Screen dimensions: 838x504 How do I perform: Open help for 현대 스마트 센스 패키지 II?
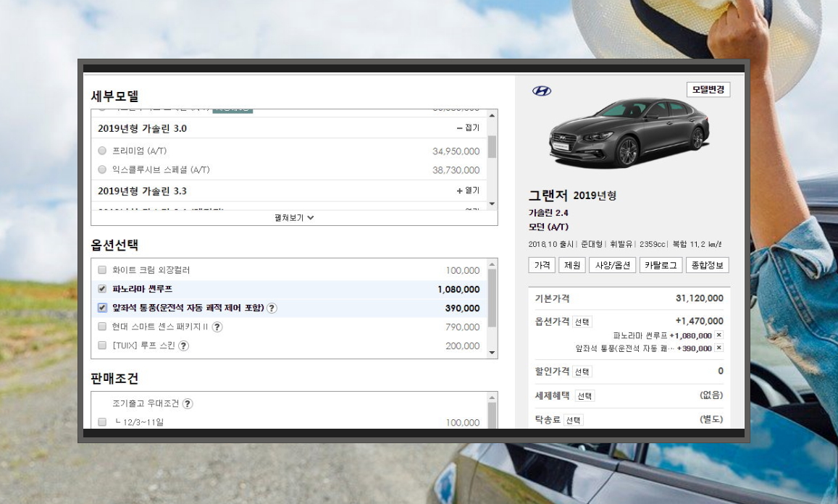click(217, 327)
